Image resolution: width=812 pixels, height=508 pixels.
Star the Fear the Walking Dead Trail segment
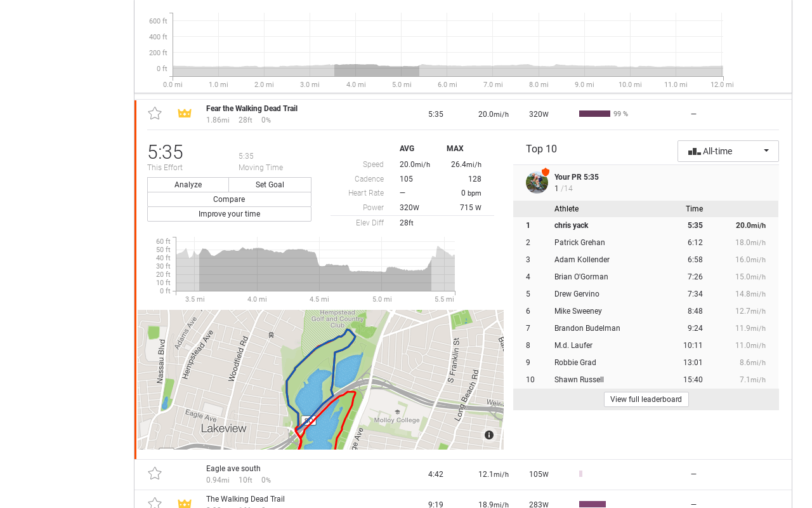pos(155,114)
